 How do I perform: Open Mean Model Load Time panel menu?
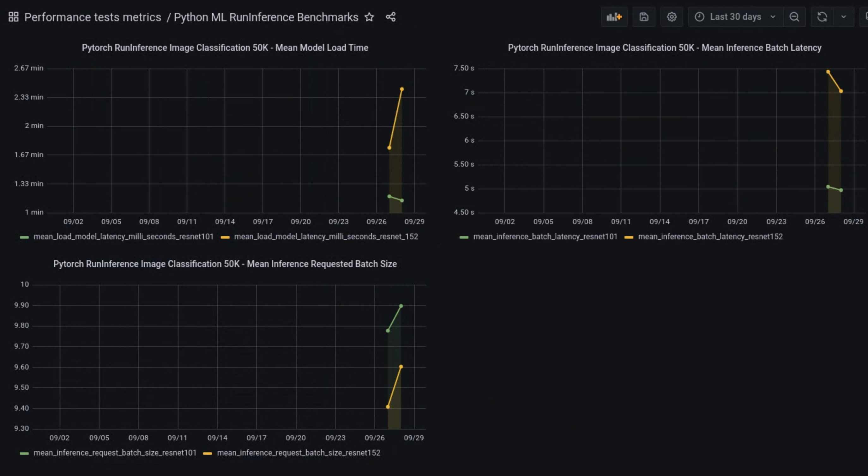click(225, 48)
